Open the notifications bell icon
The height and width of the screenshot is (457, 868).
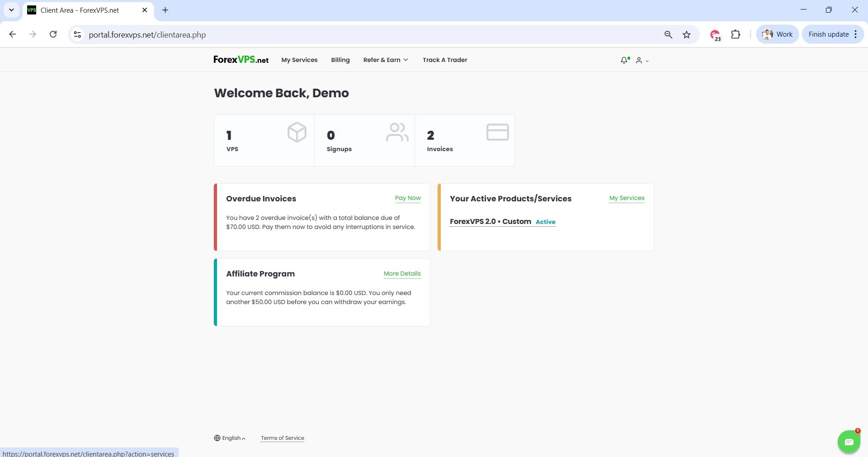tap(625, 60)
